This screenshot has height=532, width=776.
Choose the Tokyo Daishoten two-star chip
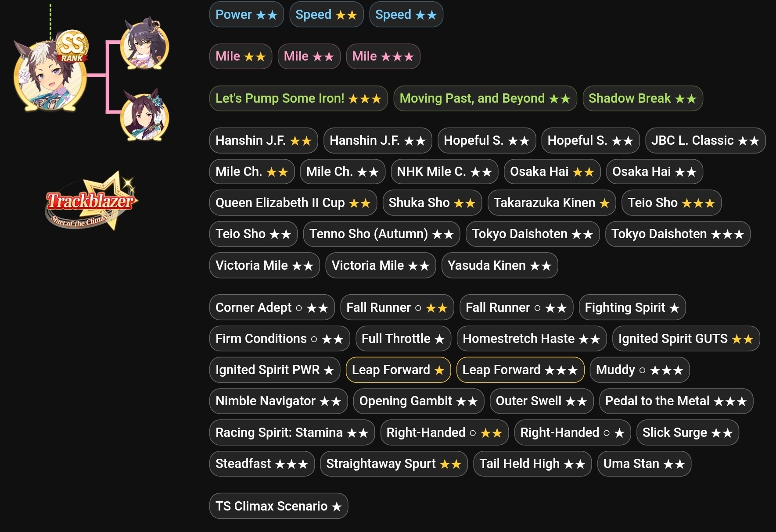click(533, 234)
